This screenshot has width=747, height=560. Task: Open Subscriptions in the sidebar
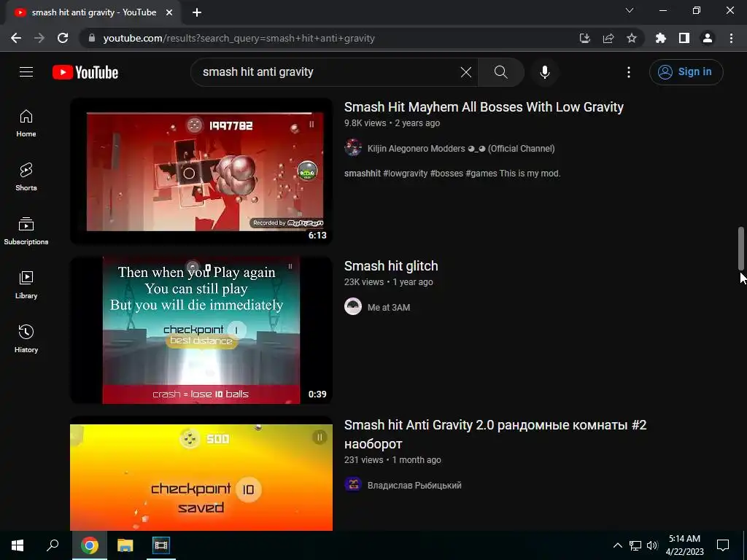26,231
